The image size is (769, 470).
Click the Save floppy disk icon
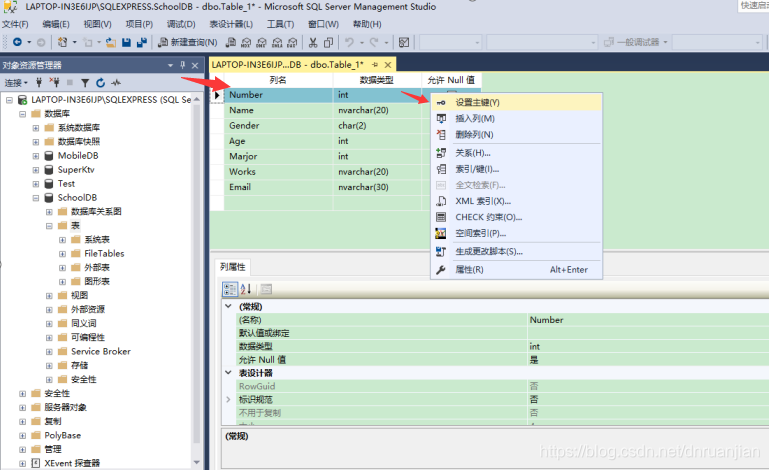point(127,42)
